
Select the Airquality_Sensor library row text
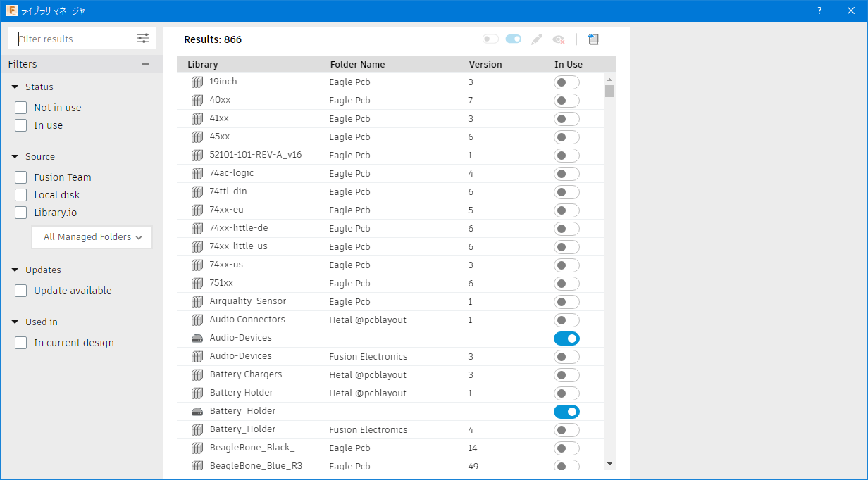point(248,301)
